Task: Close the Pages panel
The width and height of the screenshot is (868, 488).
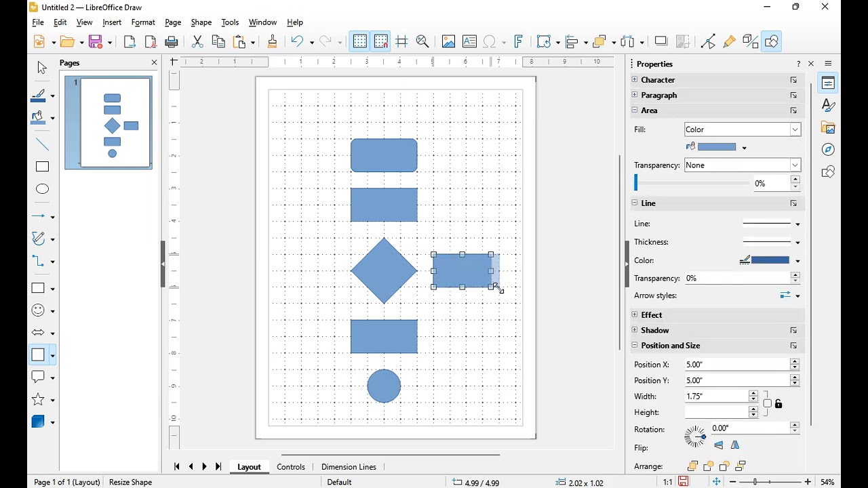Action: point(154,63)
